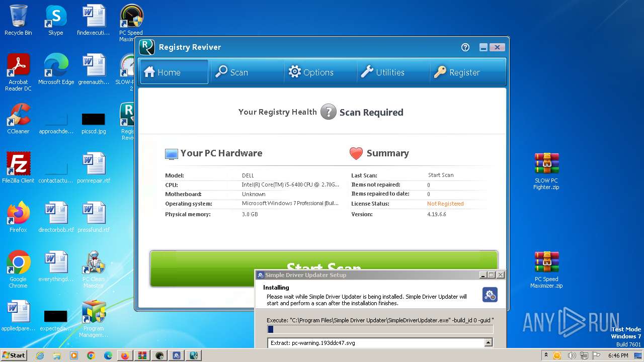The image size is (644, 362).
Task: Click the Simple Driver Updater Setup title icon
Action: tap(261, 275)
